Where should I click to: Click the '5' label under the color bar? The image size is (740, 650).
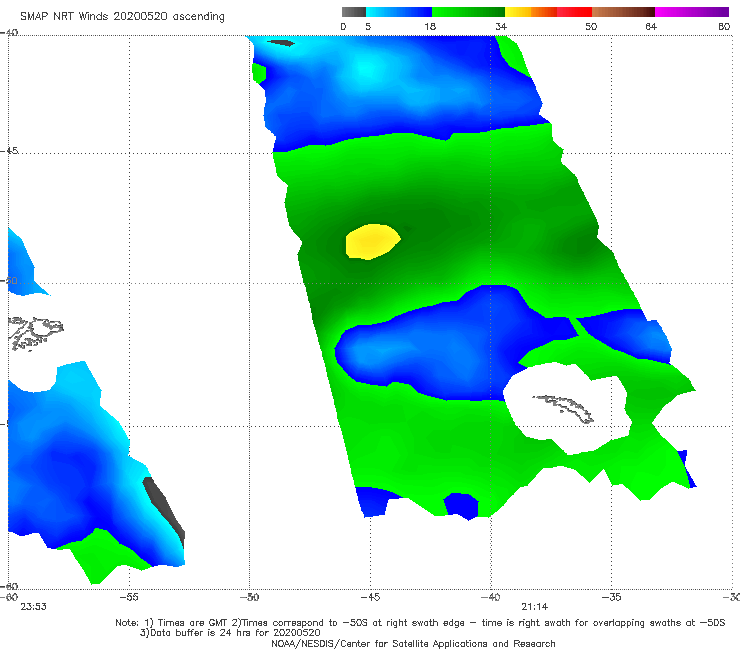368,26
